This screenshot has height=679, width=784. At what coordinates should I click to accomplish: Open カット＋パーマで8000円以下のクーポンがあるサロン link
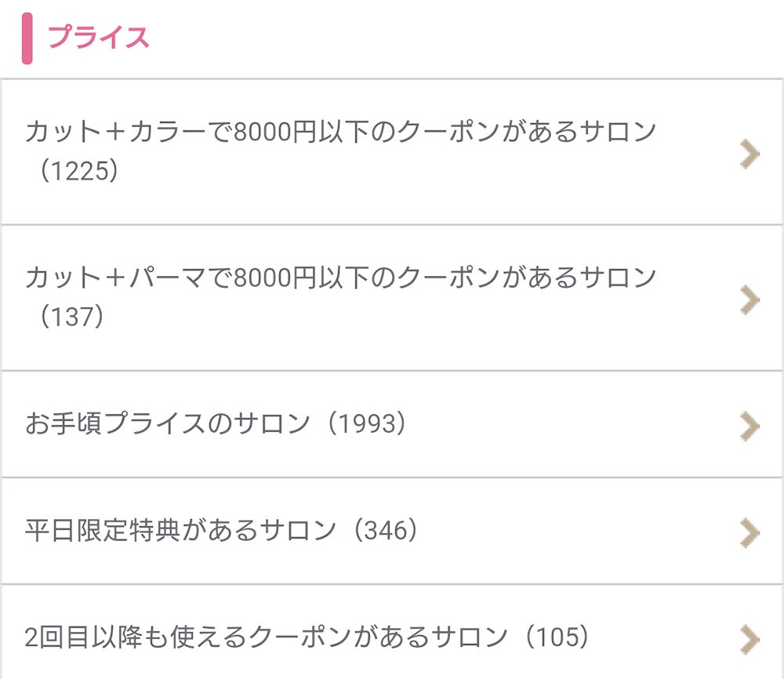[x=339, y=278]
